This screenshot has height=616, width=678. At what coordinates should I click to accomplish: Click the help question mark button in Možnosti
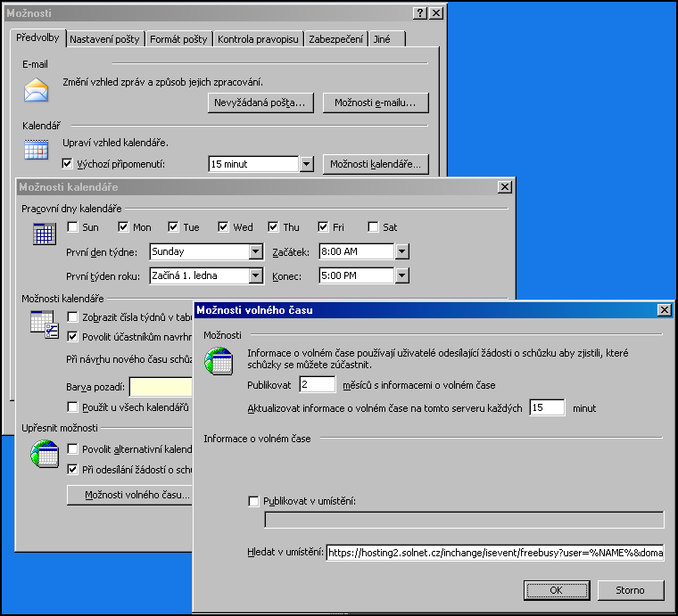[x=419, y=13]
